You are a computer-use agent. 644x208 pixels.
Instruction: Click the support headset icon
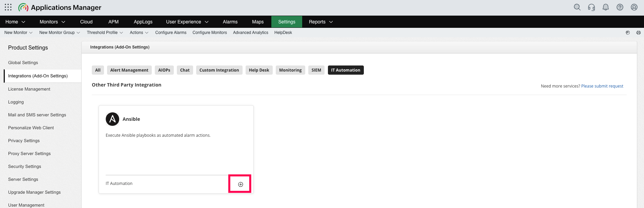pos(591,7)
